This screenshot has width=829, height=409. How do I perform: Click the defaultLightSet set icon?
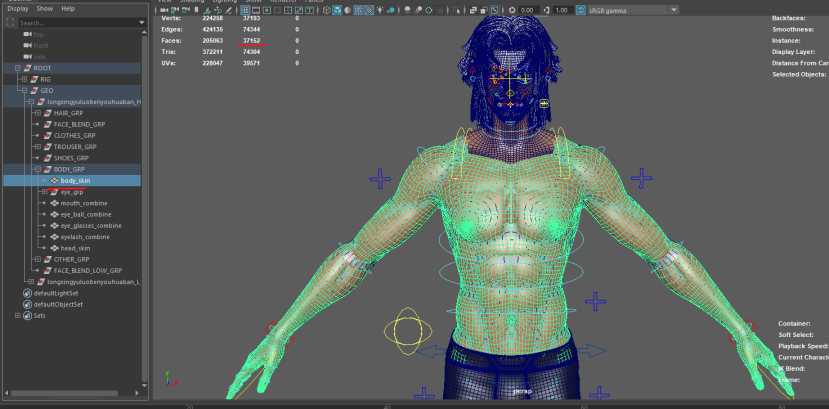click(x=28, y=293)
